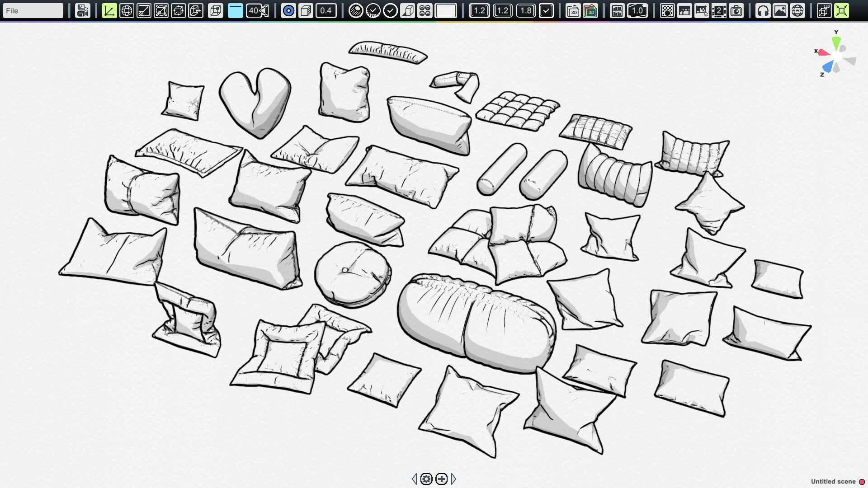Click the dotted circle checkmark icon
Screen dimensions: 868x488
pyautogui.click(x=373, y=10)
